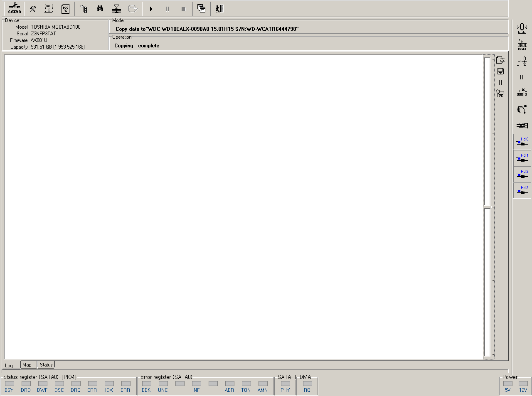Click the INF error register label
The width and height of the screenshot is (532, 396).
[x=196, y=390]
